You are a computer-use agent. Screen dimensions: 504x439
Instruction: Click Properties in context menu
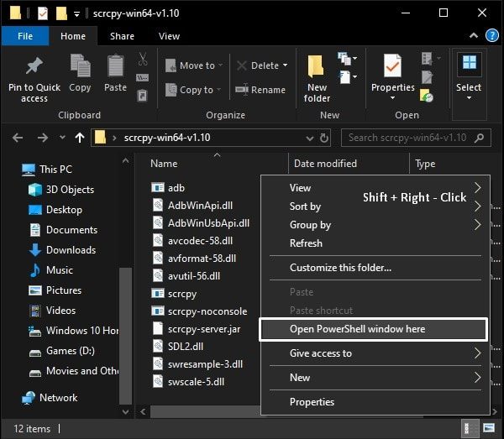[x=312, y=402]
